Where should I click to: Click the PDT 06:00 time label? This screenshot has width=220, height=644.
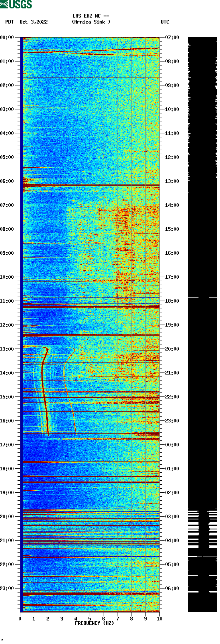(7, 181)
